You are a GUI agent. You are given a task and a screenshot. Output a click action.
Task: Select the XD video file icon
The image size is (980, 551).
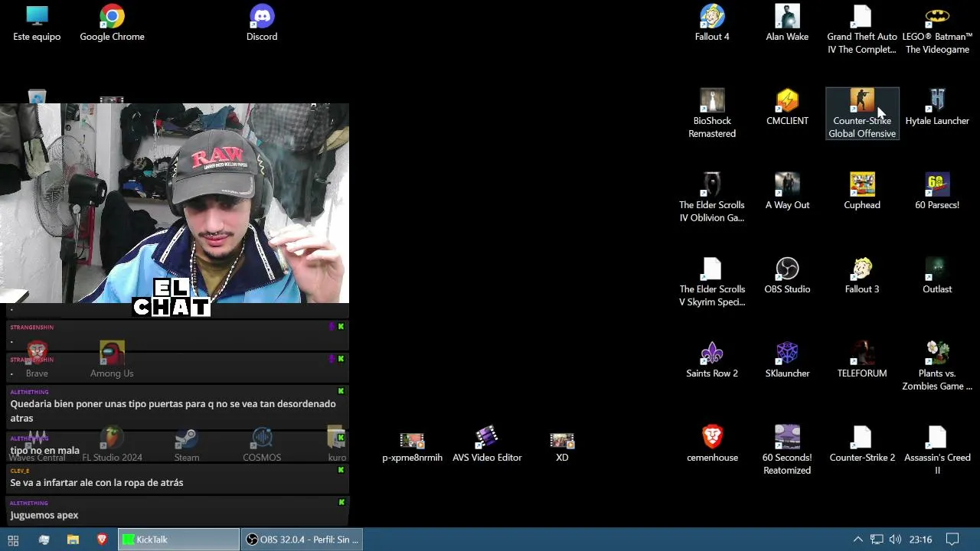[x=562, y=448]
